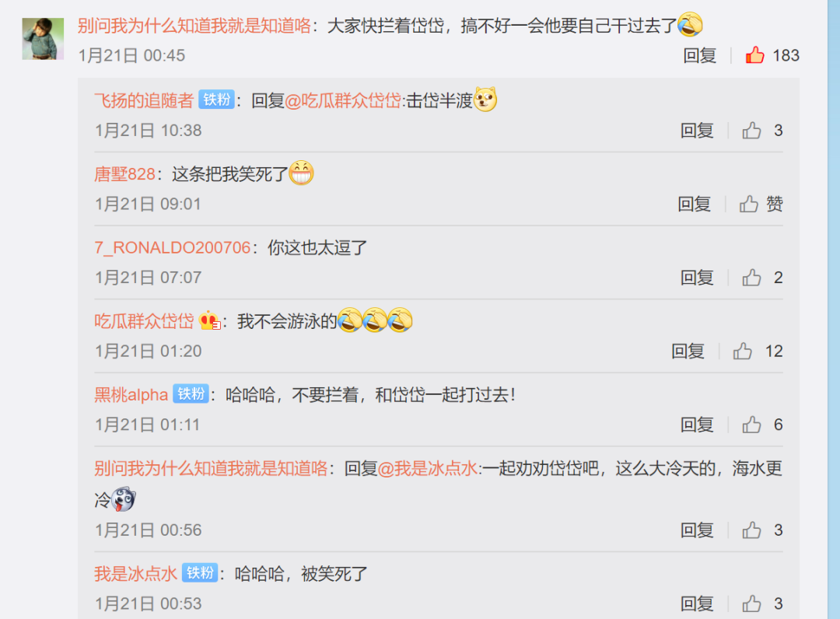Image resolution: width=840 pixels, height=619 pixels.
Task: Click the 铁粉 badge next to 飞扬的追随者
Action: [216, 100]
